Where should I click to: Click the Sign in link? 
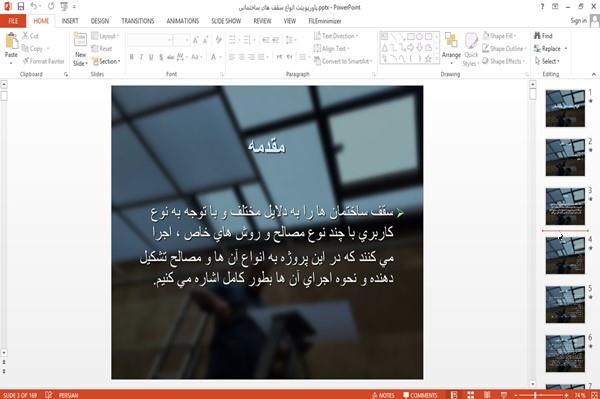point(578,21)
